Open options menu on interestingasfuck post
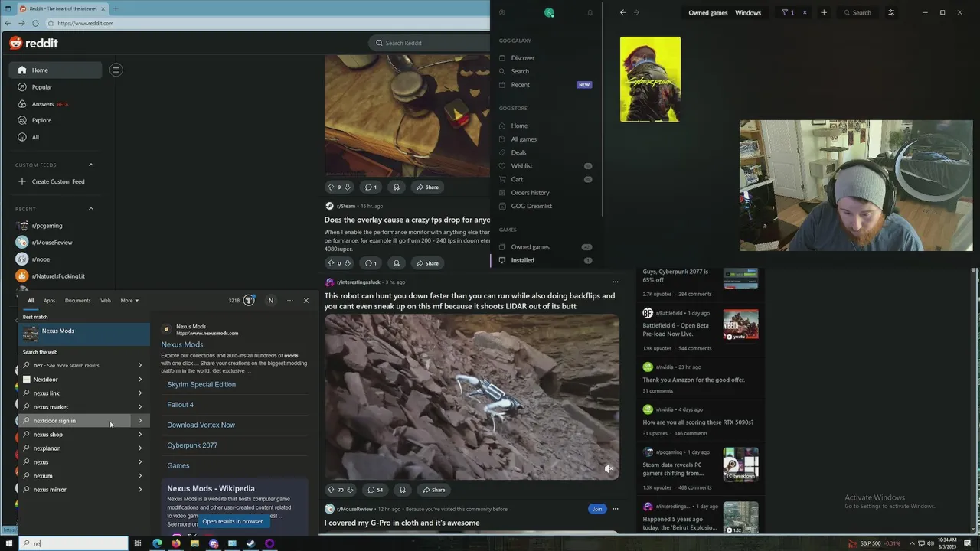This screenshot has height=551, width=980. [x=615, y=282]
